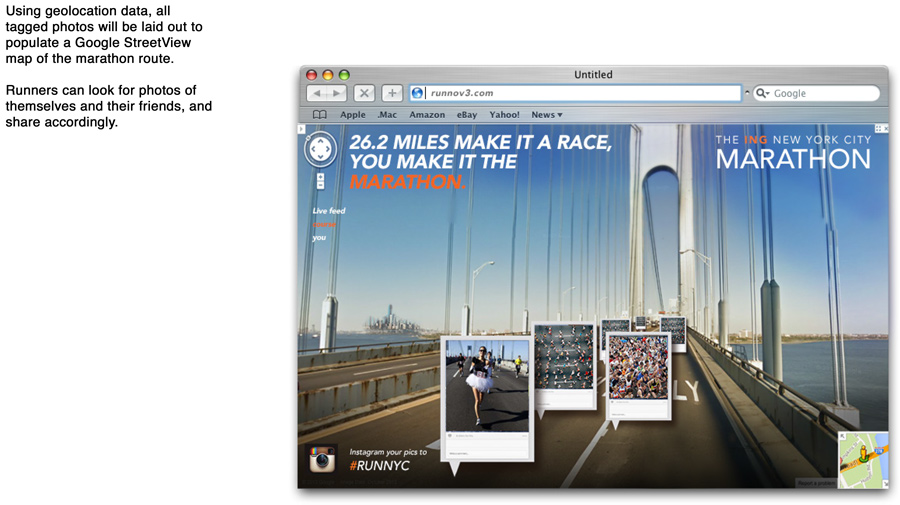
Task: Select the you link
Action: [319, 238]
